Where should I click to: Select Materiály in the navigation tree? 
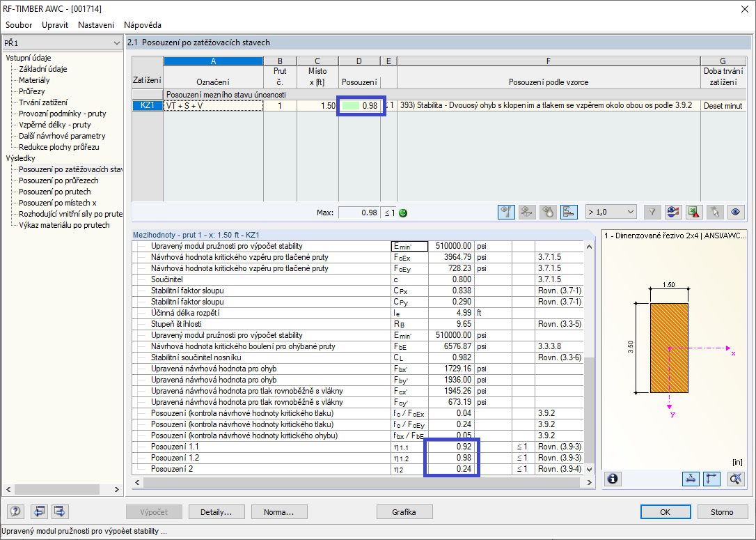34,80
